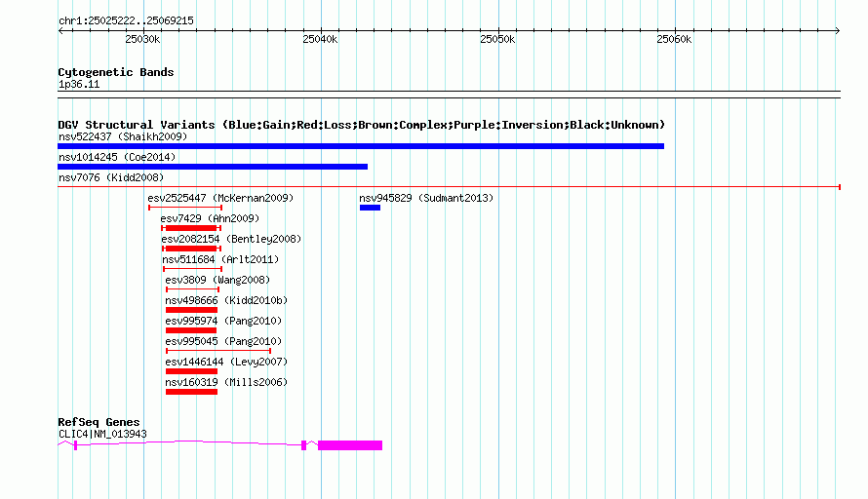
Task: Open the nsv1014245 (Coe2014) variant label
Action: coord(117,157)
